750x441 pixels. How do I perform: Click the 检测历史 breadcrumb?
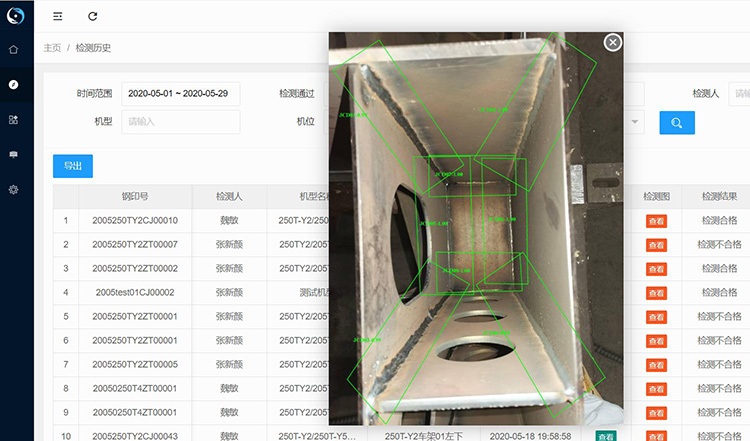tap(93, 48)
